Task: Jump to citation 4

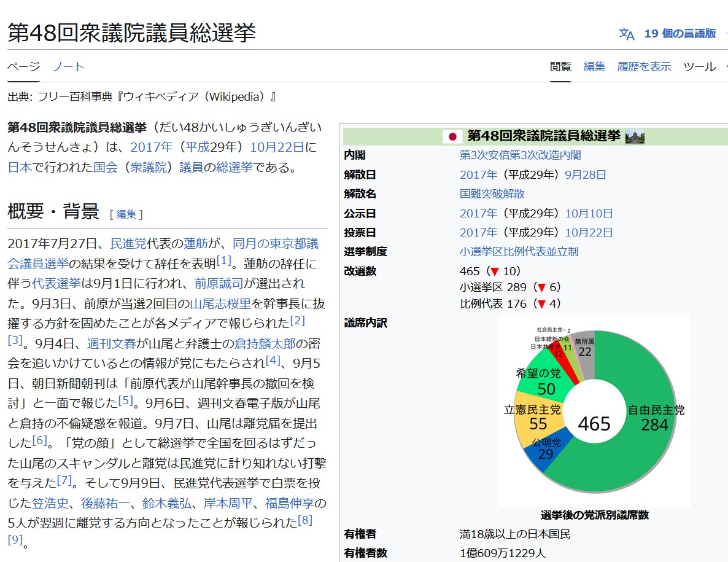Action: (x=273, y=360)
